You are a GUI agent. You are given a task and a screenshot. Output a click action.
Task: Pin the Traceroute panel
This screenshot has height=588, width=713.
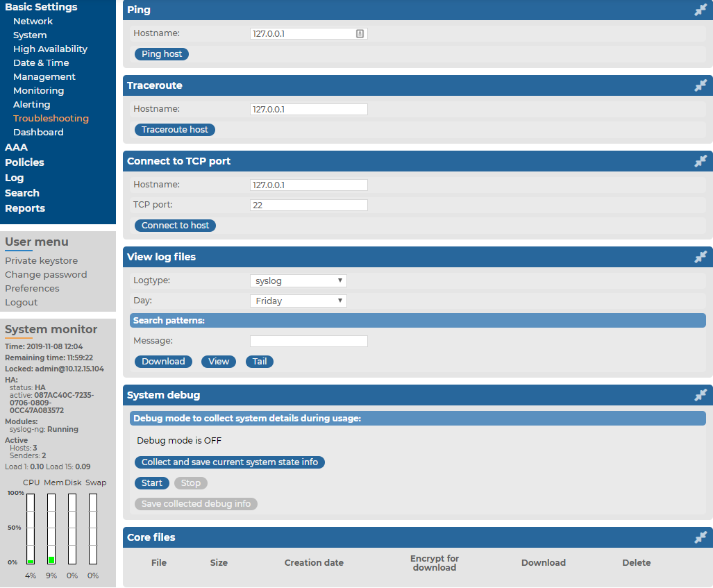701,85
